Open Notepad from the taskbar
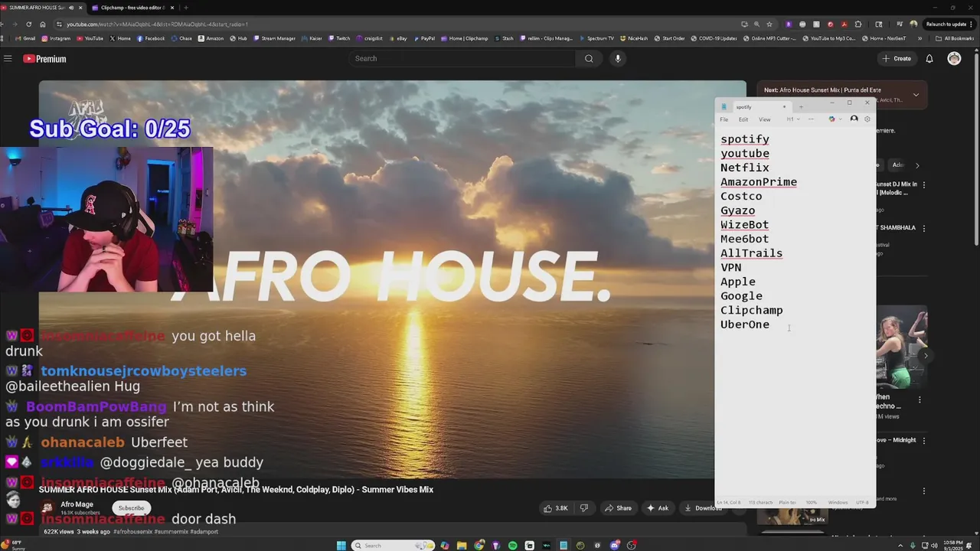980x551 pixels. pos(563,546)
